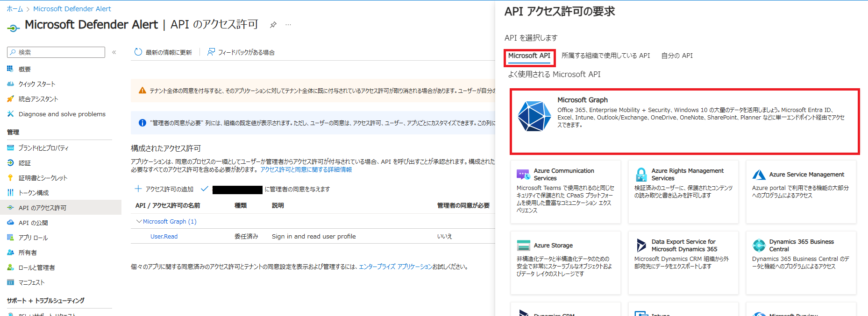Viewport: 868px width, 316px height.
Task: Click the 管理者の同意が必要 column header
Action: (x=463, y=205)
